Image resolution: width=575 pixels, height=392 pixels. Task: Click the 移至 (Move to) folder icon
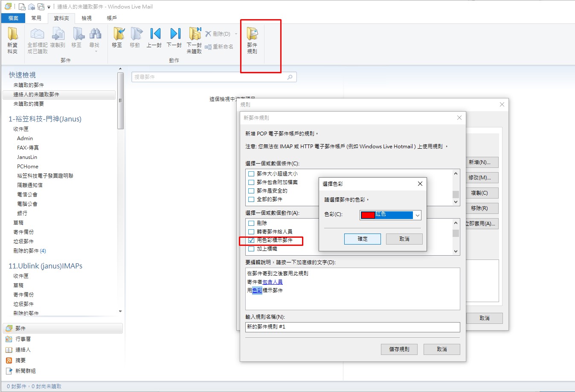(117, 35)
